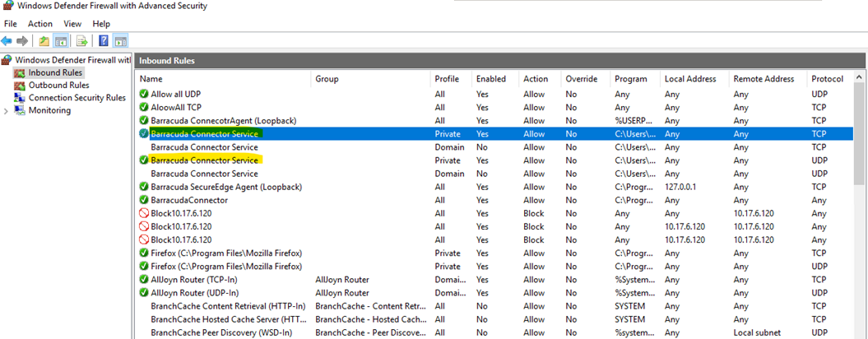Click the vertical scrollbar thumb in the rules list
Viewport: 868px width, 339px height.
click(x=859, y=133)
